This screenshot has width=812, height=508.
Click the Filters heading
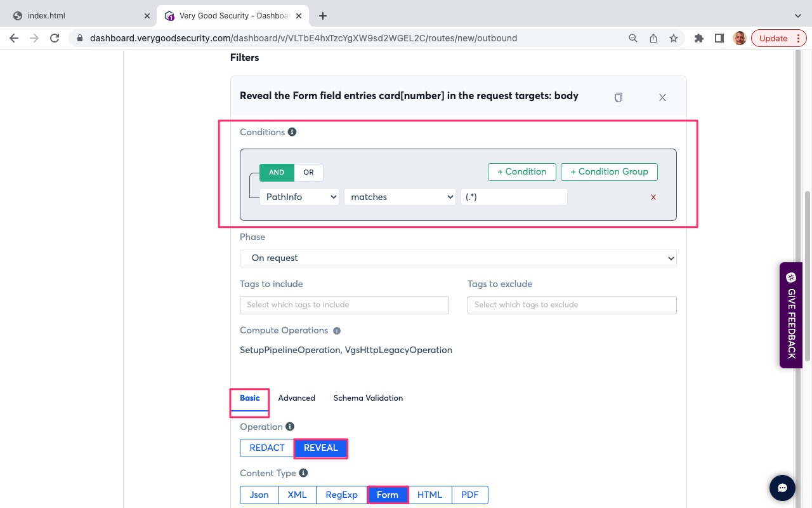click(245, 58)
